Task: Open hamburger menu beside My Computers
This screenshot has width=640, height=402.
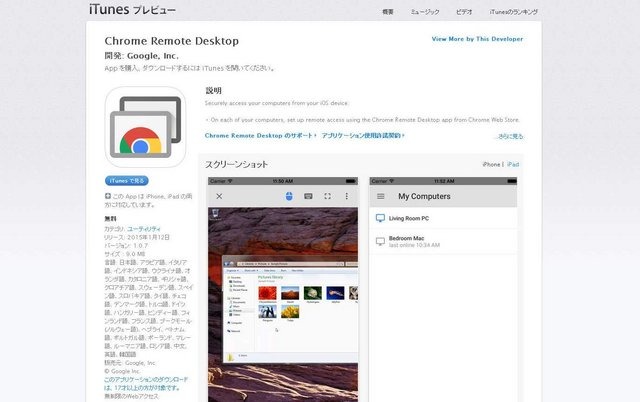Action: point(381,196)
